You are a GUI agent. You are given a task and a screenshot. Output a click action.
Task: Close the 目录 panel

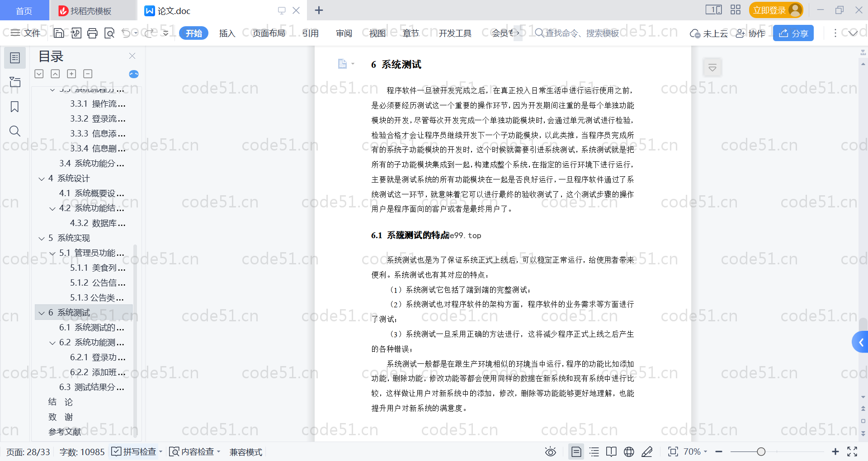pyautogui.click(x=132, y=56)
